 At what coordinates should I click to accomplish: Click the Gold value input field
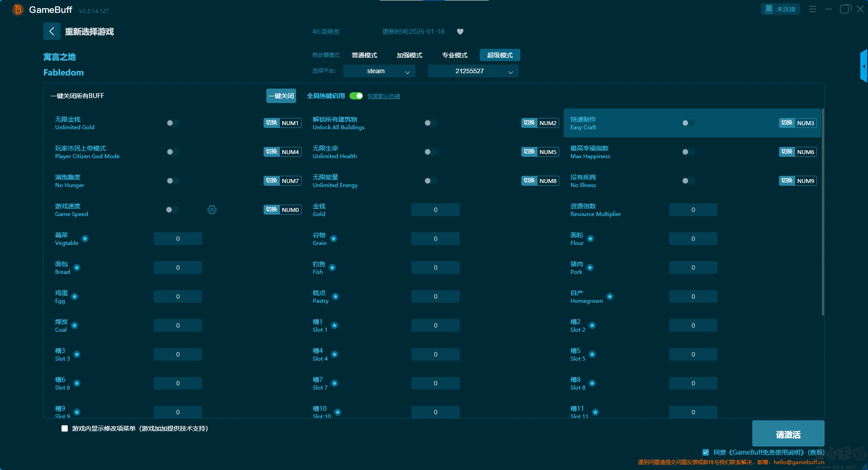click(x=435, y=210)
